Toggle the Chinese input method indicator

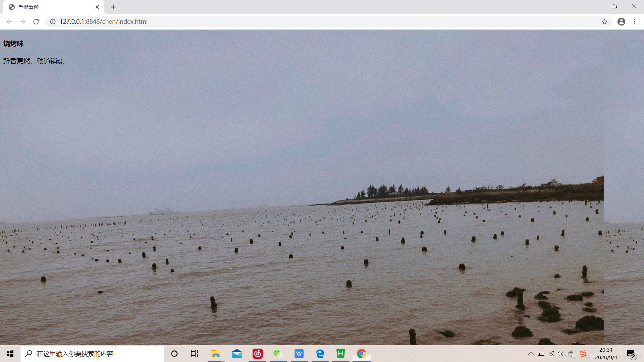pos(571,354)
